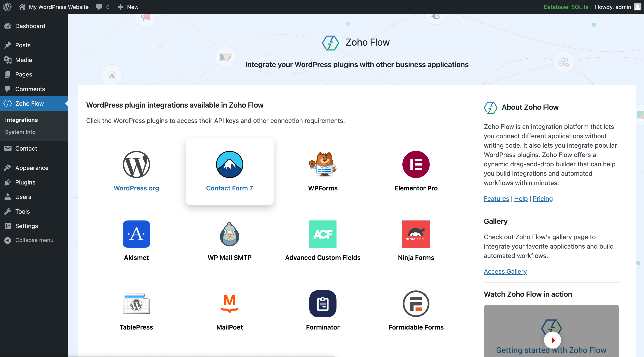This screenshot has width=644, height=357.
Task: Click the Comments bubble icon in sidebar
Action: 8,89
